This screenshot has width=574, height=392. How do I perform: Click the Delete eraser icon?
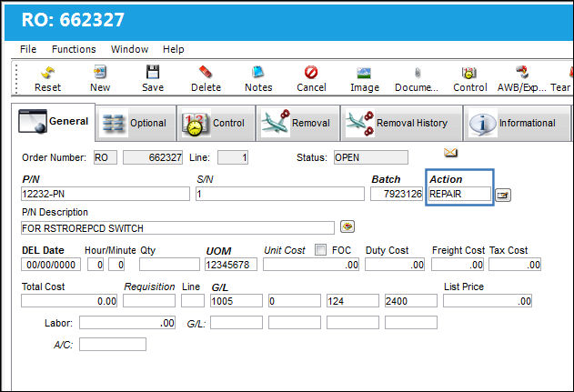[x=206, y=72]
